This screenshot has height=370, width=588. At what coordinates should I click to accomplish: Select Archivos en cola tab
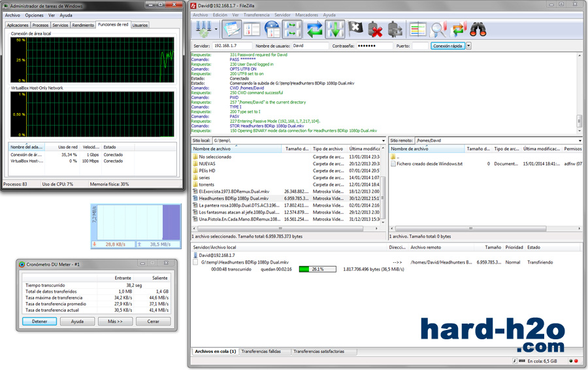point(215,352)
